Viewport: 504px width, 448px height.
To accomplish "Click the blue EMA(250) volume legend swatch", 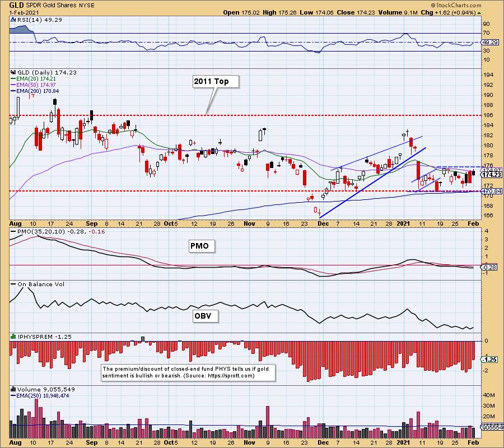I will 13,395.
